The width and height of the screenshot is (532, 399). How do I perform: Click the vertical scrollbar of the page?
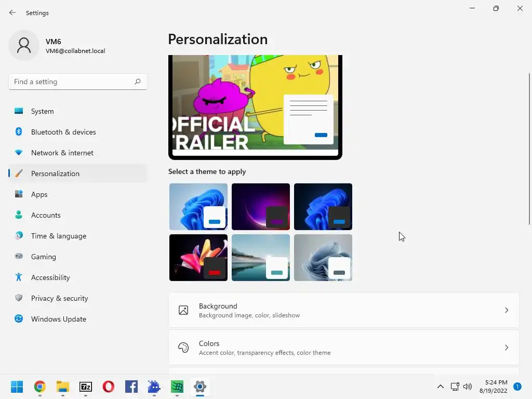pyautogui.click(x=529, y=149)
